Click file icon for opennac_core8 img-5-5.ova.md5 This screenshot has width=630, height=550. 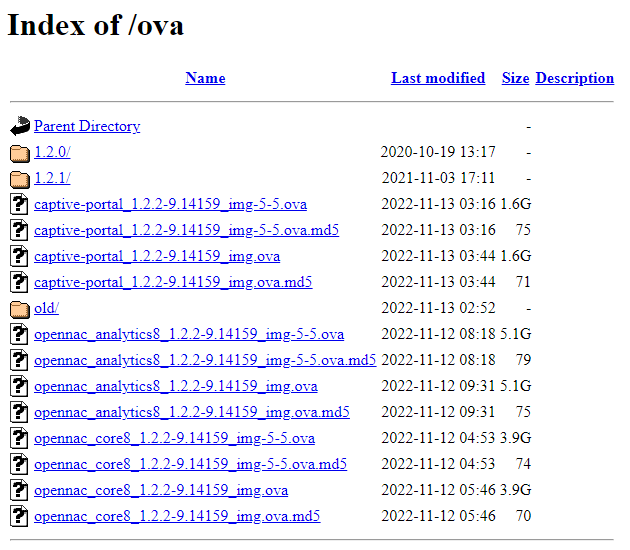click(x=19, y=464)
